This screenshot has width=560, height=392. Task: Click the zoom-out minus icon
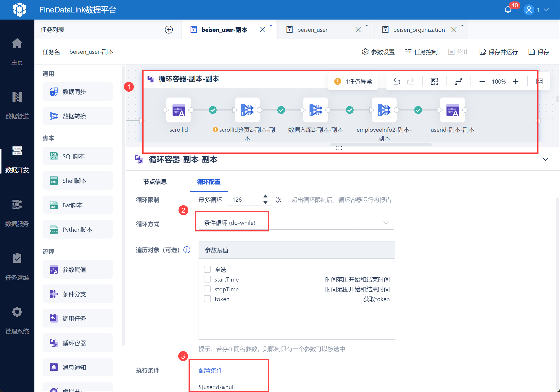point(482,81)
